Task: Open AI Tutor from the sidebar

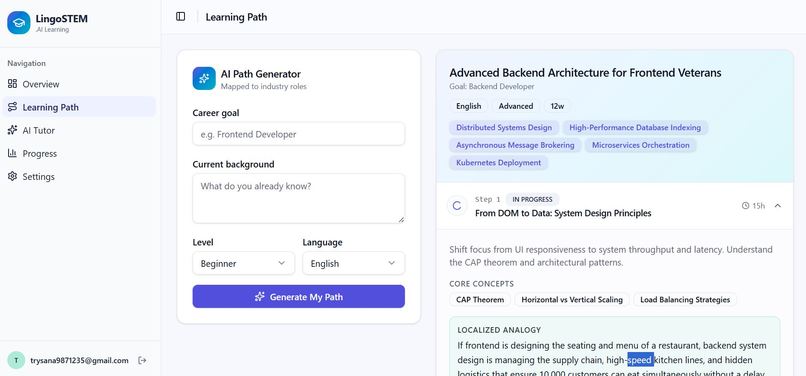Action: pos(79,130)
